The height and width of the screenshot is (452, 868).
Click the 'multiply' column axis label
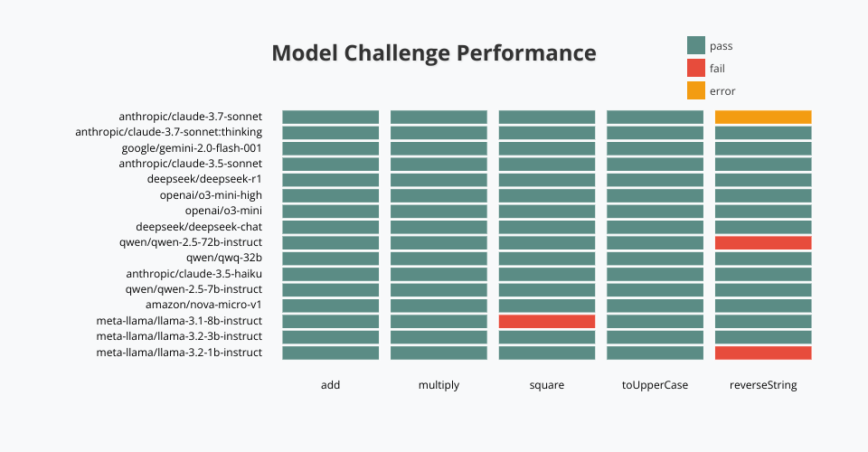[439, 385]
